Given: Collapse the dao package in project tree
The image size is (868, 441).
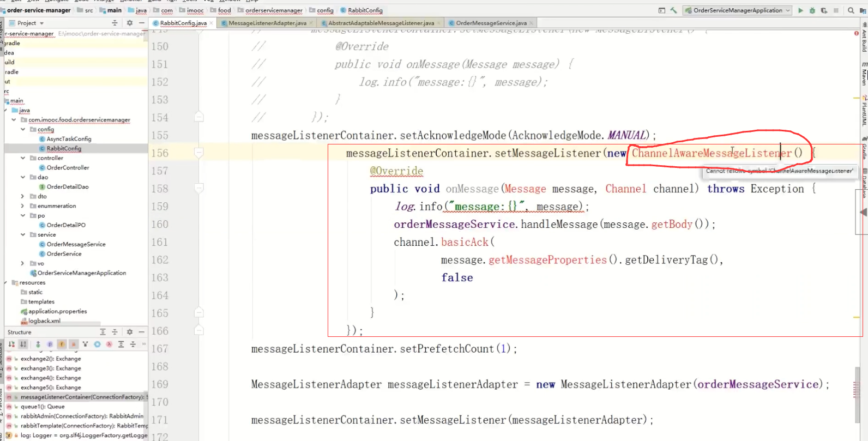Looking at the screenshot, I should (23, 177).
